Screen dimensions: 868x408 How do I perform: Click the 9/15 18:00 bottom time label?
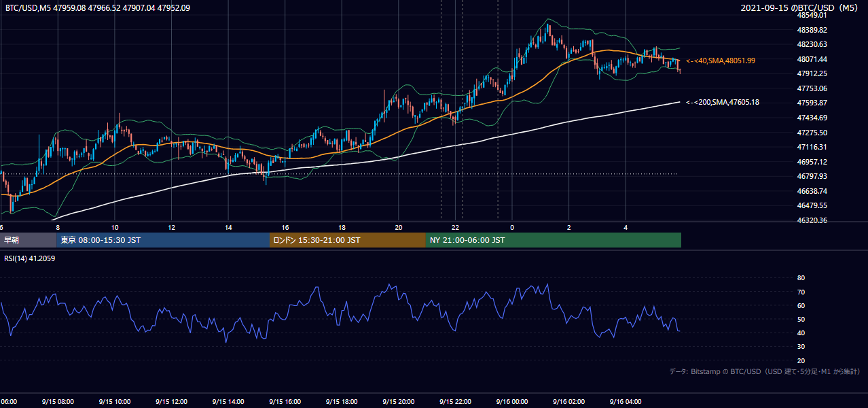[342, 401]
